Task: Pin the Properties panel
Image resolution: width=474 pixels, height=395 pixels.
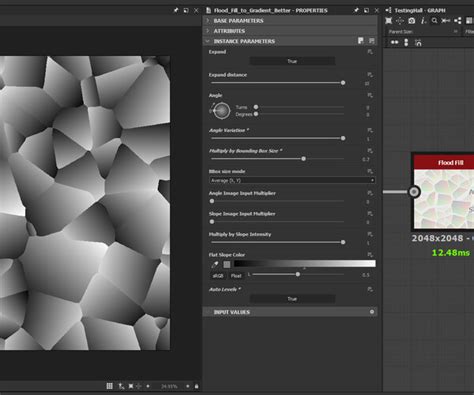Action: [356, 10]
